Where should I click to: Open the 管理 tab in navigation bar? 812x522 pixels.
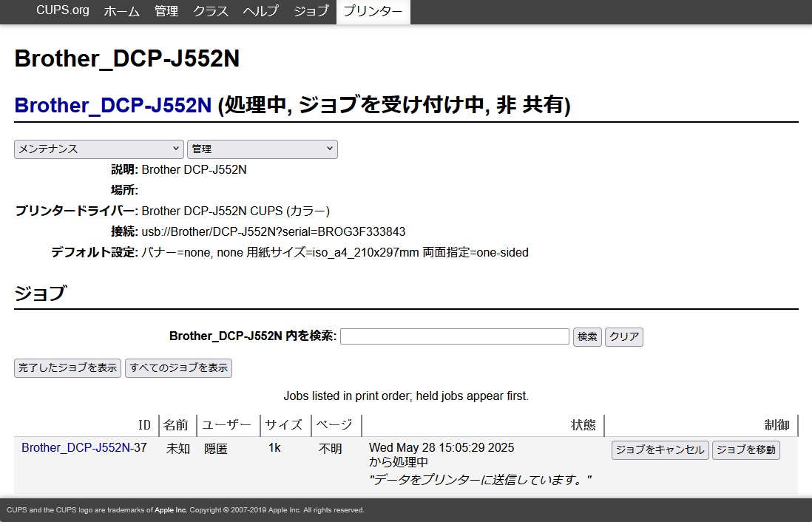pyautogui.click(x=166, y=11)
